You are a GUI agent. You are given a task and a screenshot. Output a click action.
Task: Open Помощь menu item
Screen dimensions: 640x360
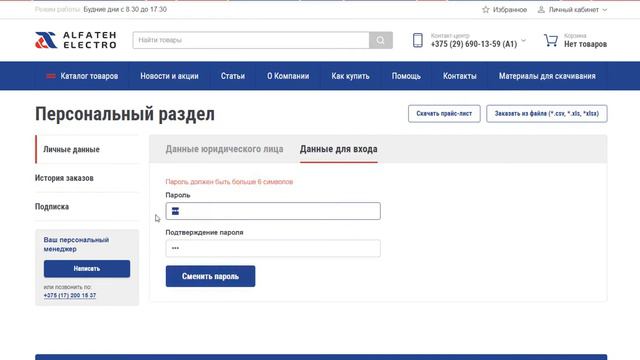point(406,76)
